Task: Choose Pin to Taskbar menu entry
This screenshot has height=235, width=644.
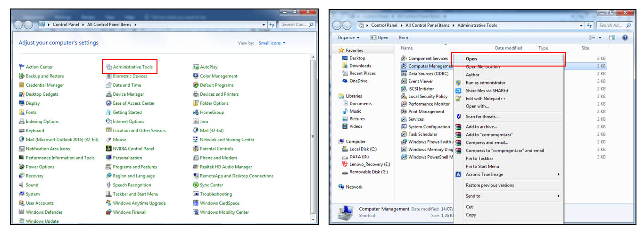Action: click(508, 159)
